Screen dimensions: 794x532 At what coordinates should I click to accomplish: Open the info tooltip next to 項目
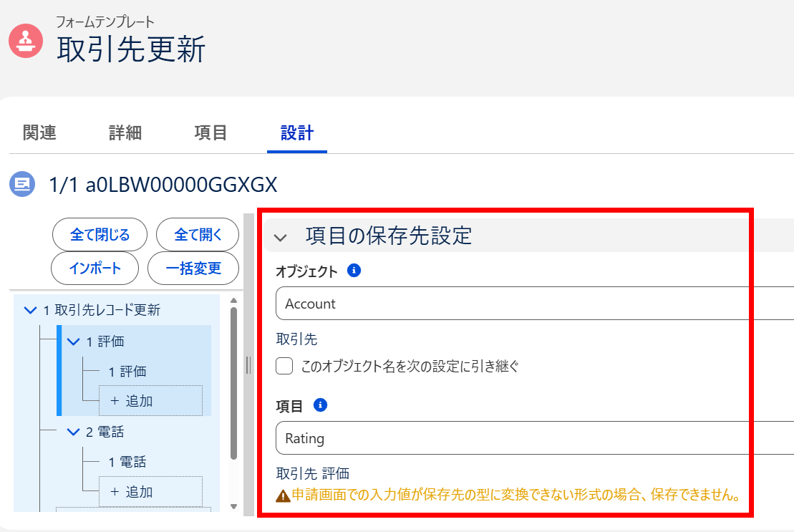pyautogui.click(x=320, y=405)
